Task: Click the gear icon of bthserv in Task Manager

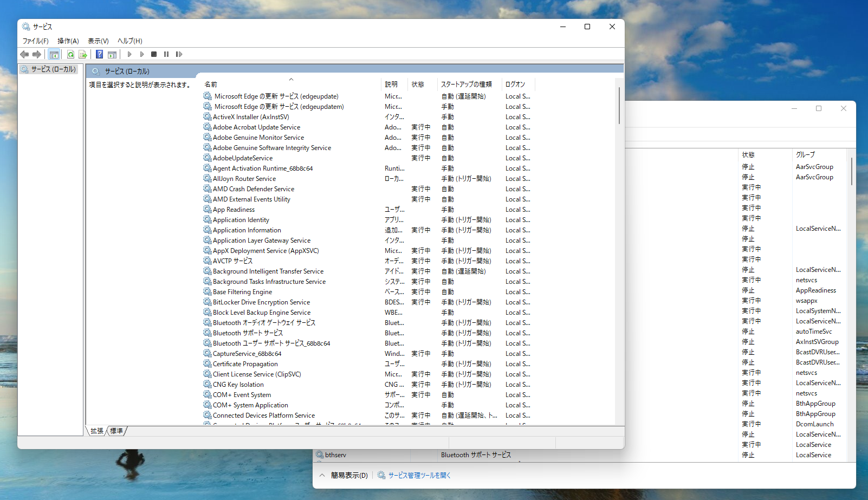Action: (320, 455)
